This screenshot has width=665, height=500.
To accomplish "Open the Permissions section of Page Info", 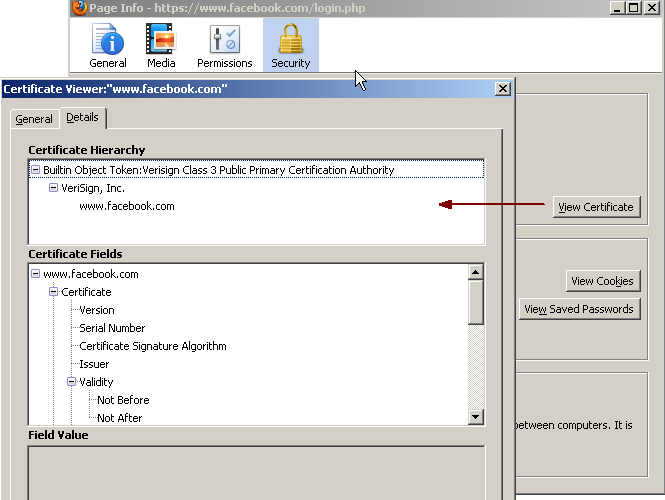I will (224, 46).
